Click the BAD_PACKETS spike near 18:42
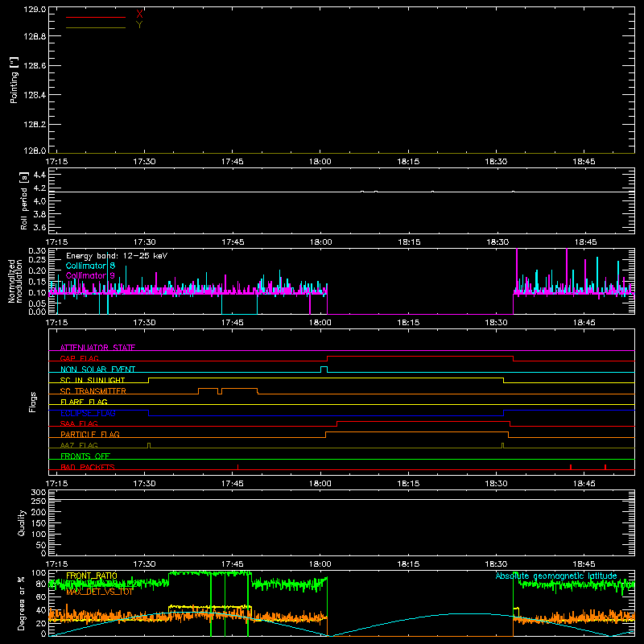 [x=571, y=467]
